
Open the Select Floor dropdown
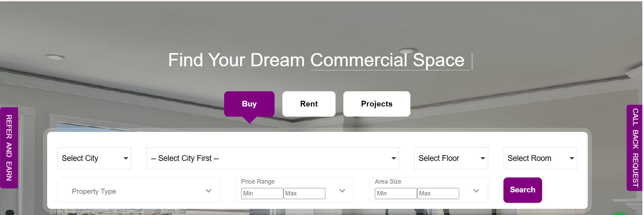click(451, 158)
